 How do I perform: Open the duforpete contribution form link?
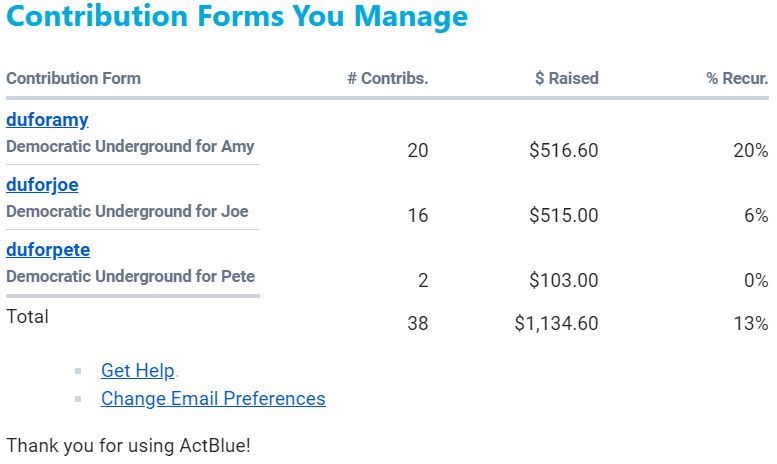click(x=48, y=250)
